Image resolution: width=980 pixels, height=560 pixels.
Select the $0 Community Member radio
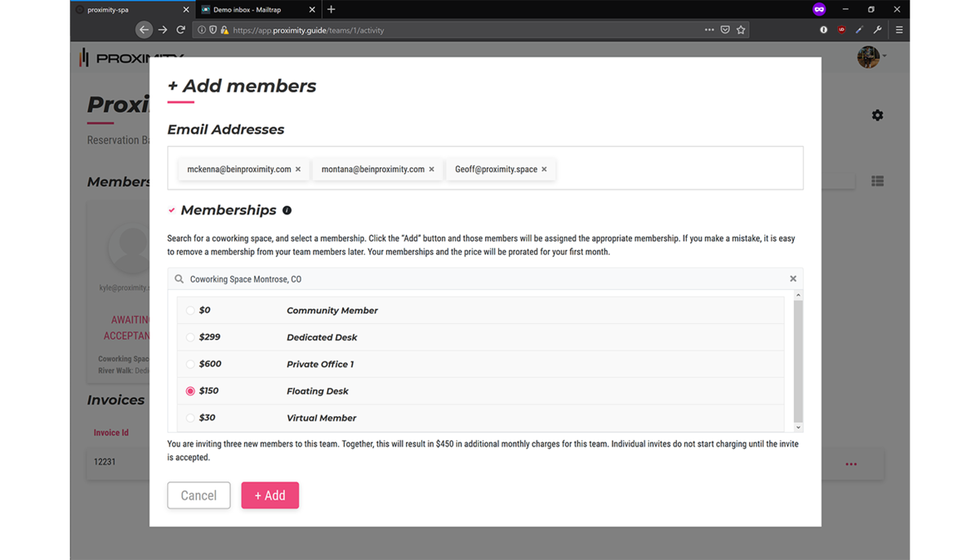[190, 310]
